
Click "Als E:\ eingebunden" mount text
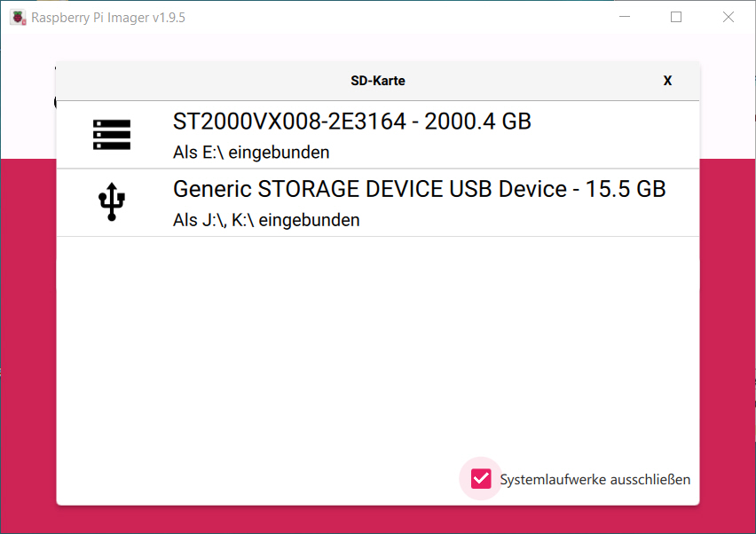[x=251, y=153]
